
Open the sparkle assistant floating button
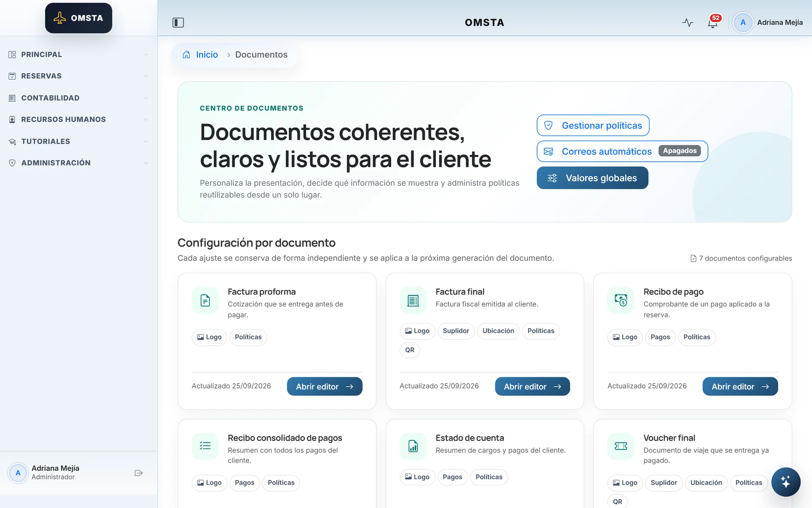(785, 482)
